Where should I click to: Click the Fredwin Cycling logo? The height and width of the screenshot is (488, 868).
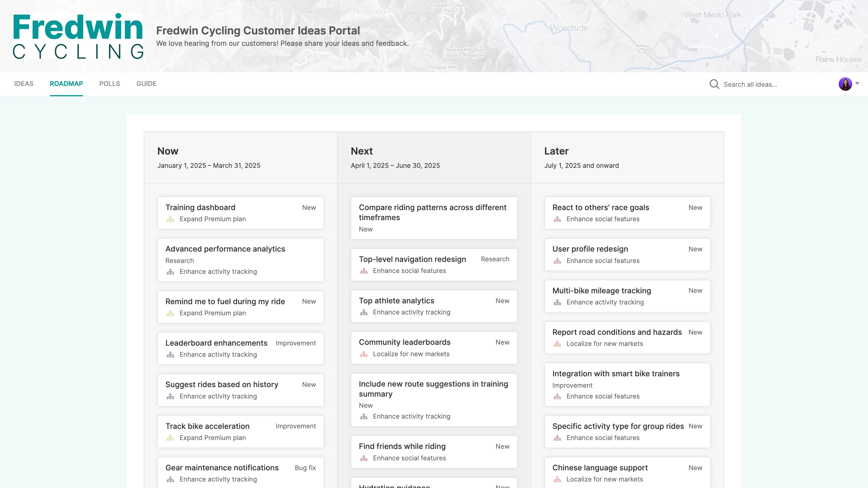point(78,36)
